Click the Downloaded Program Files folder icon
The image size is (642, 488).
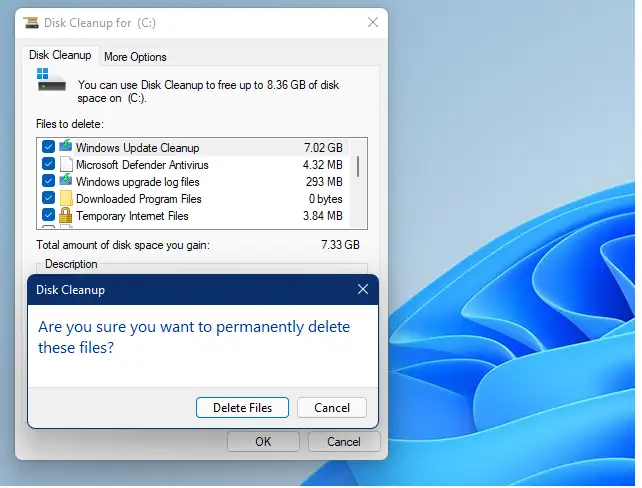tap(66, 199)
